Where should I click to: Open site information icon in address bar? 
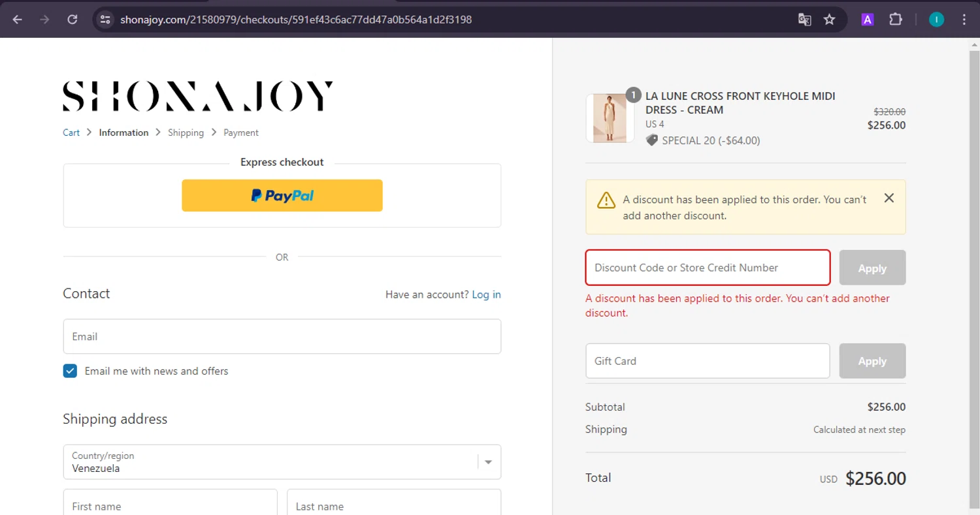[105, 20]
